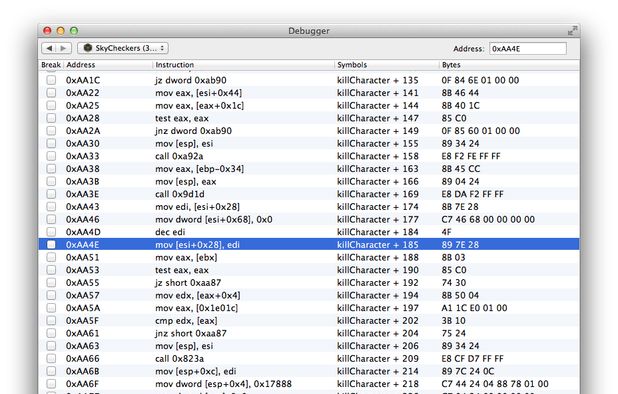Select instruction 'cmp edx, [eax]'
The height and width of the screenshot is (394, 618).
pyautogui.click(x=186, y=320)
